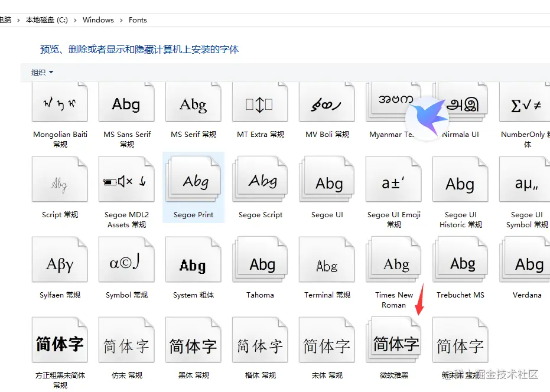
Task: Click the MV Boli 常规 label
Action: click(327, 134)
